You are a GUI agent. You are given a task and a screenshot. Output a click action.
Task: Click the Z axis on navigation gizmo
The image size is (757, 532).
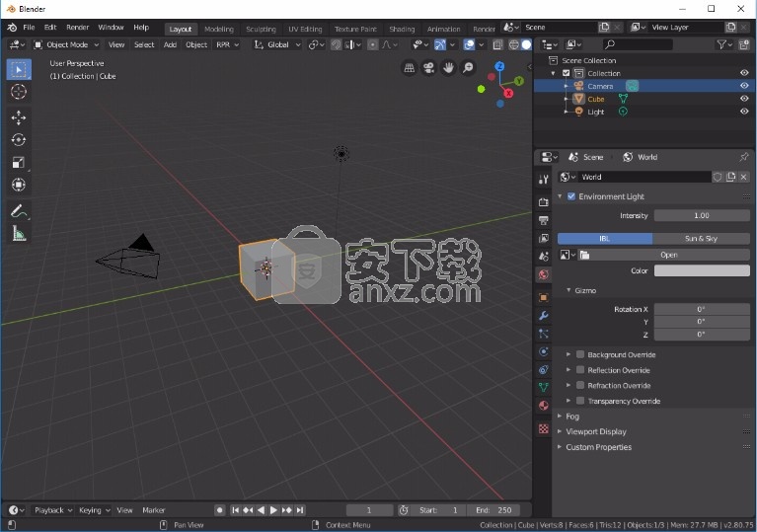(x=499, y=66)
